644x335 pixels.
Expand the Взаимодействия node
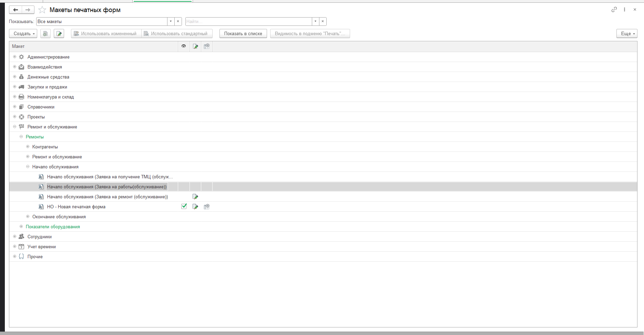[14, 67]
